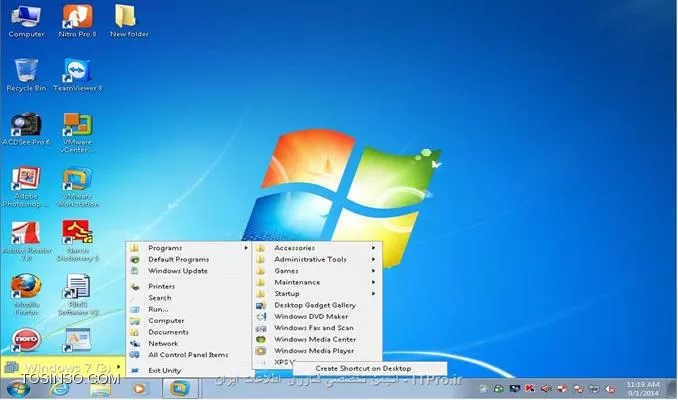
Task: Open the Computer desktop icon
Action: [x=26, y=21]
